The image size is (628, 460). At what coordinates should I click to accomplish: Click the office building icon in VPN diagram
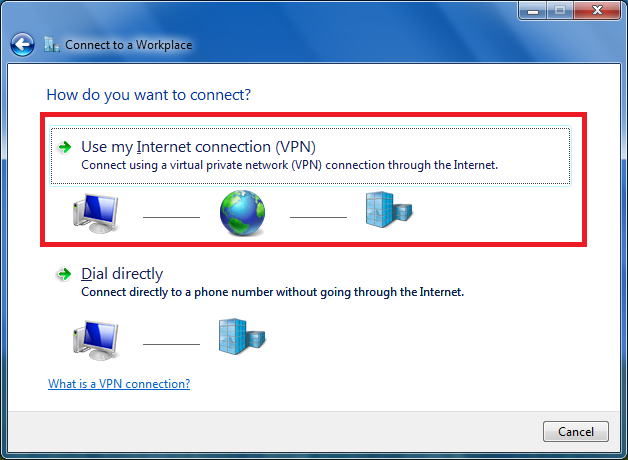pos(389,210)
